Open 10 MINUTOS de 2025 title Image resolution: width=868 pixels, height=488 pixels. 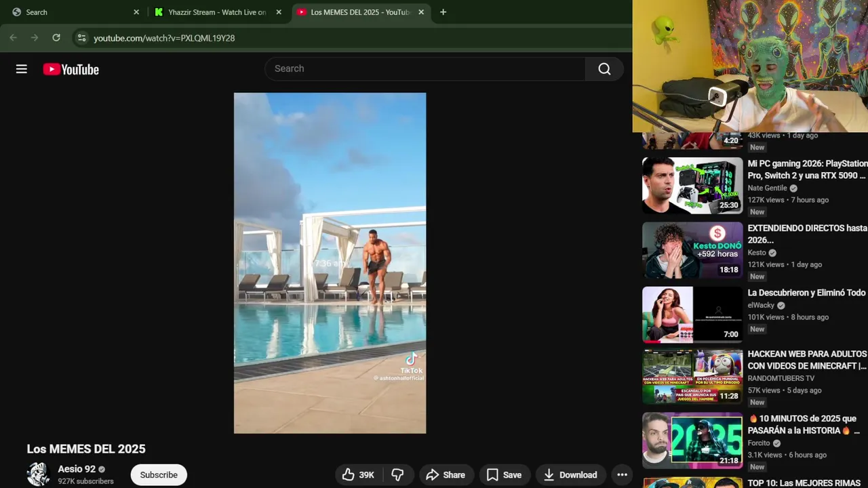(804, 424)
